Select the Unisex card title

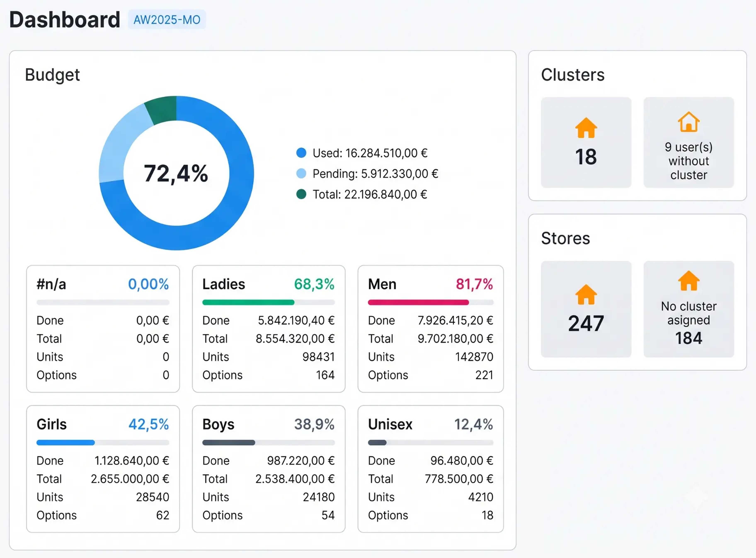click(390, 424)
